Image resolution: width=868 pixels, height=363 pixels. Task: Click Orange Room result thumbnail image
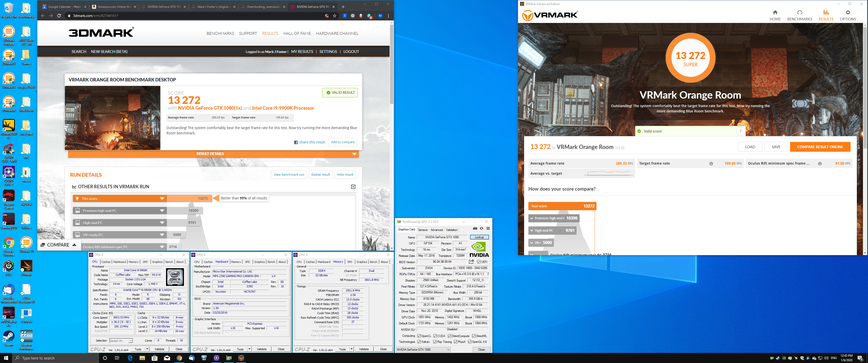[x=113, y=118]
